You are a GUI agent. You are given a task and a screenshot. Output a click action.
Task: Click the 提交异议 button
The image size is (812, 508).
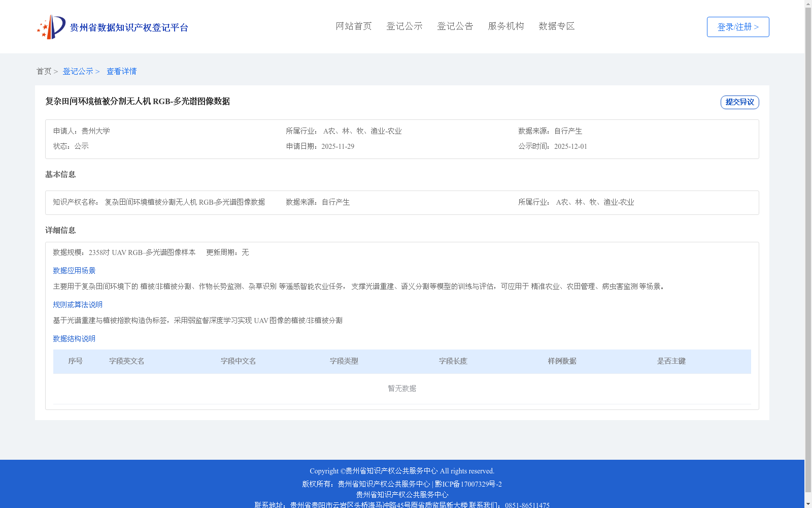pyautogui.click(x=740, y=102)
